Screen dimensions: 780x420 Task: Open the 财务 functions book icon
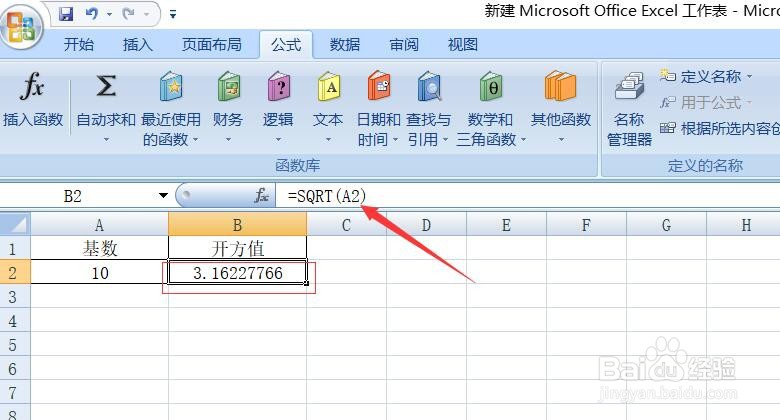click(x=228, y=86)
